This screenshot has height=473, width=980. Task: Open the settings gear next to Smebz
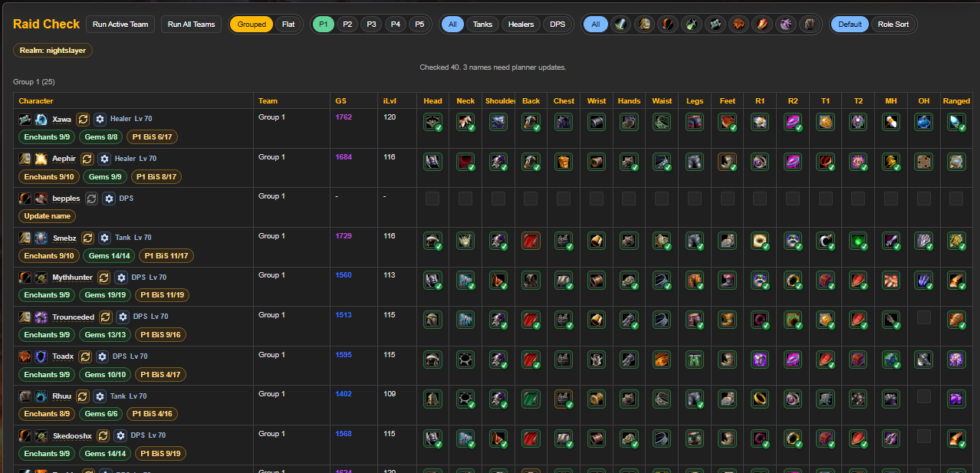tap(104, 238)
